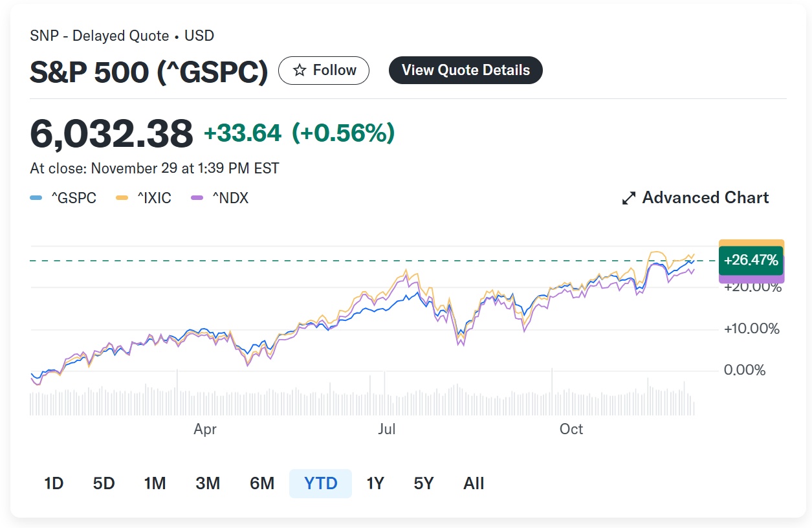Click the +26.47% price badge
The height and width of the screenshot is (528, 812).
[x=751, y=261]
